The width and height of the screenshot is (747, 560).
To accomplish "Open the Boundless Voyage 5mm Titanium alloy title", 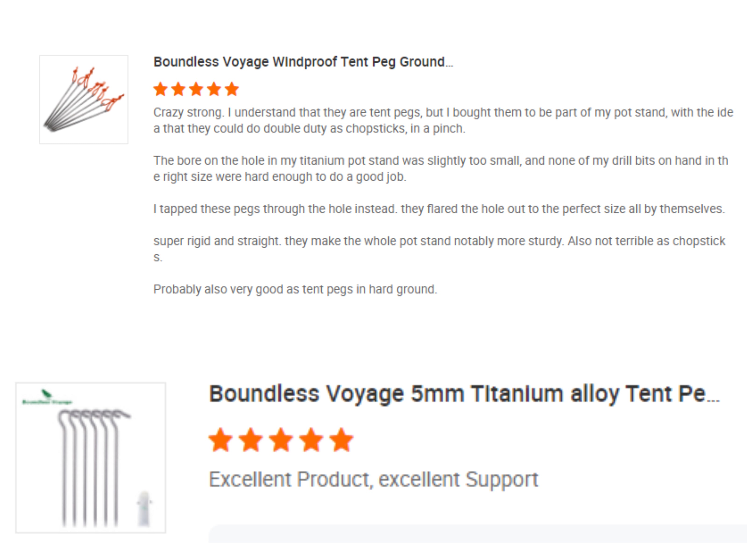I will point(464,394).
